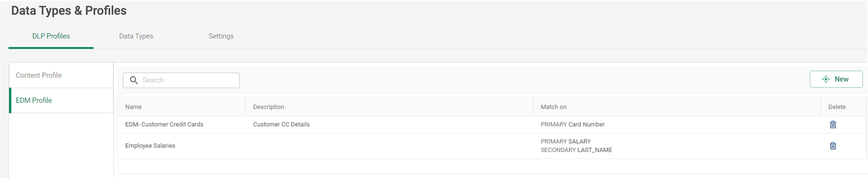Select the Customer CC Details description cell
Image resolution: width=868 pixels, height=178 pixels.
pos(281,124)
